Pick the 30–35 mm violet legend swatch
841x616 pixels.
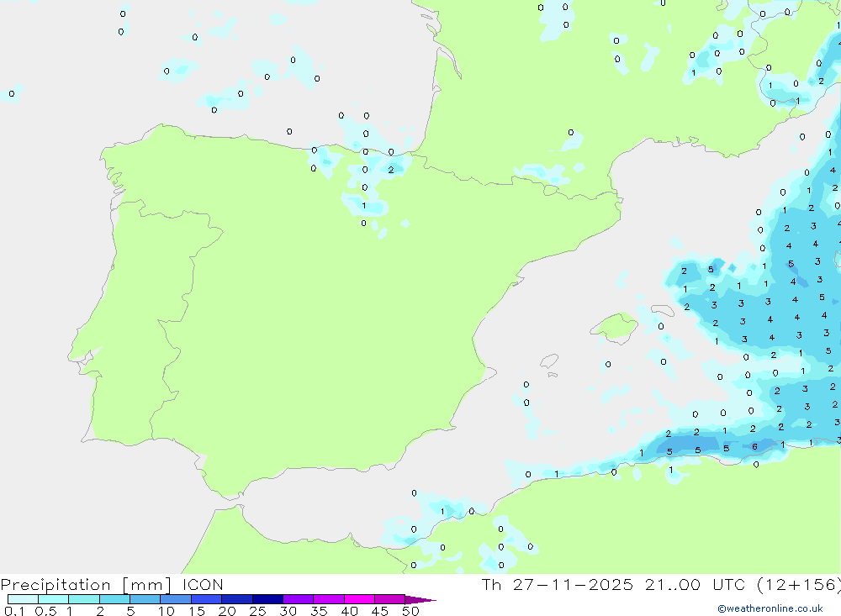click(x=299, y=599)
